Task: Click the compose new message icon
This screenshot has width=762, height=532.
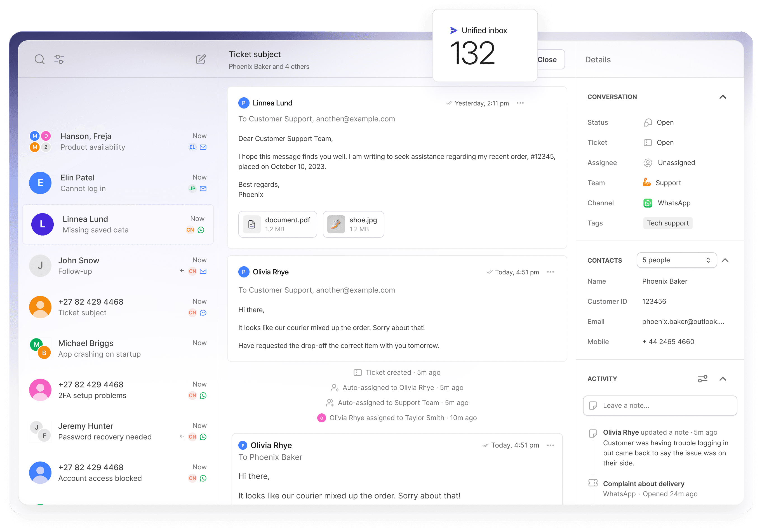Action: (x=201, y=59)
